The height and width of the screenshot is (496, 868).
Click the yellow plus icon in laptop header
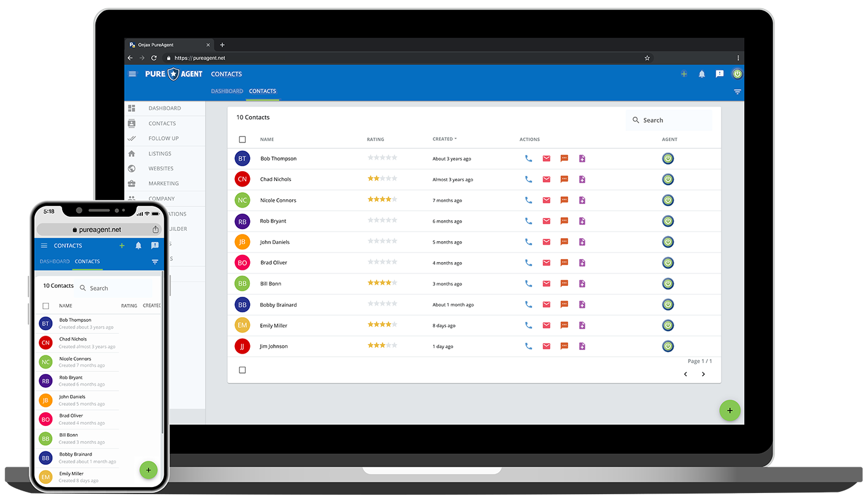coord(684,74)
